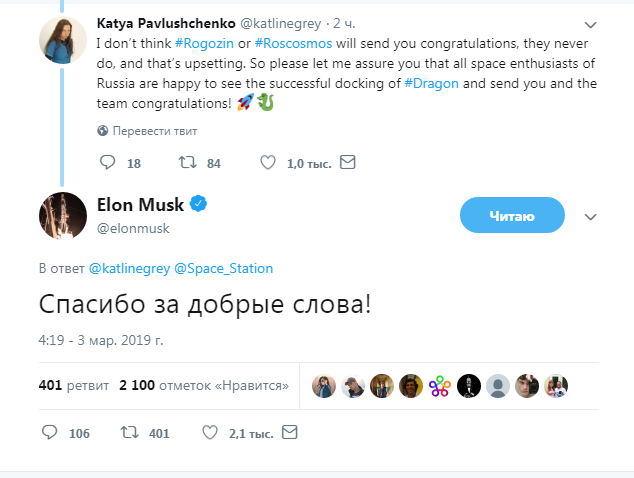Open Elon Musk's profile picture
The height and width of the screenshot is (478, 634).
[62, 215]
